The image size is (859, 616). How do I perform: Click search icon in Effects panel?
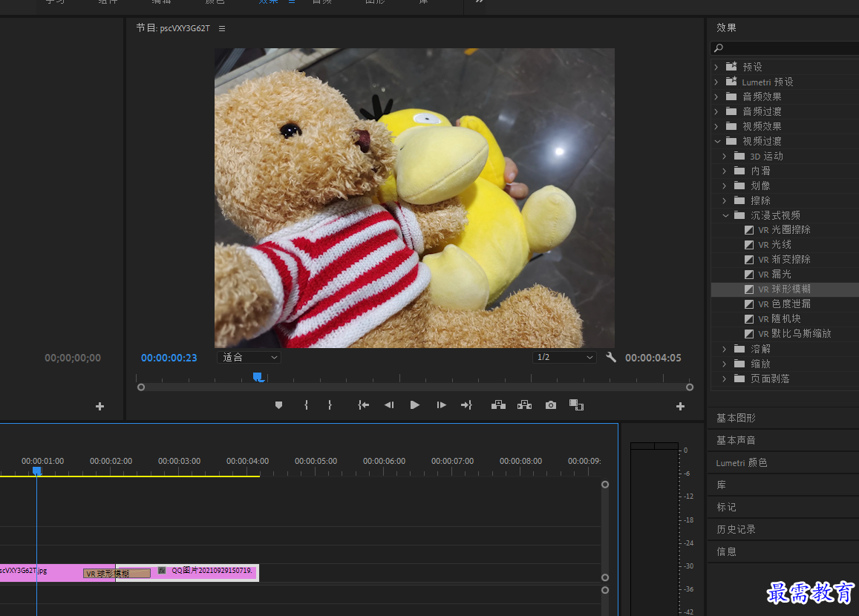click(x=719, y=48)
